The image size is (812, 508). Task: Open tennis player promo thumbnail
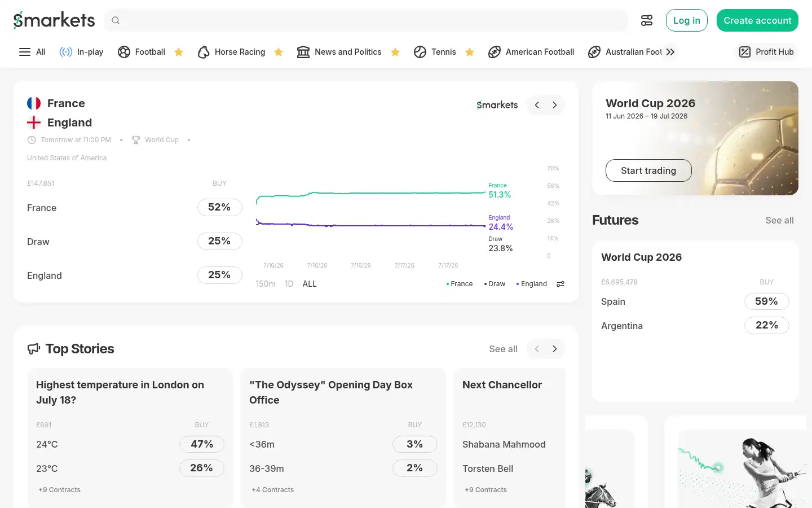(742, 468)
